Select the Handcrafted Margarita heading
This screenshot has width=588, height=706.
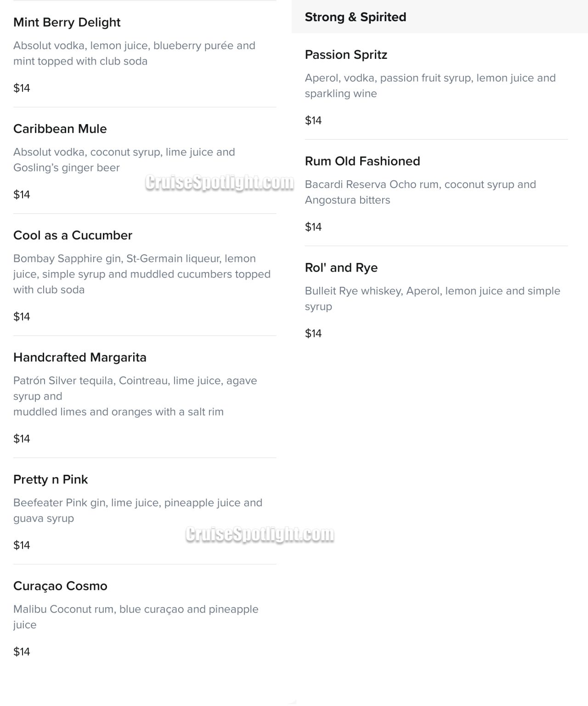[79, 358]
